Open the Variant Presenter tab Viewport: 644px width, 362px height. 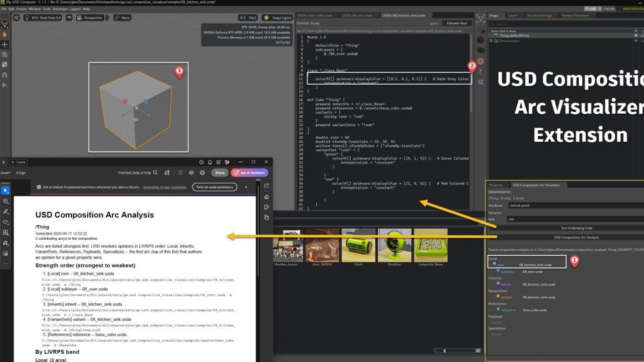click(x=575, y=15)
